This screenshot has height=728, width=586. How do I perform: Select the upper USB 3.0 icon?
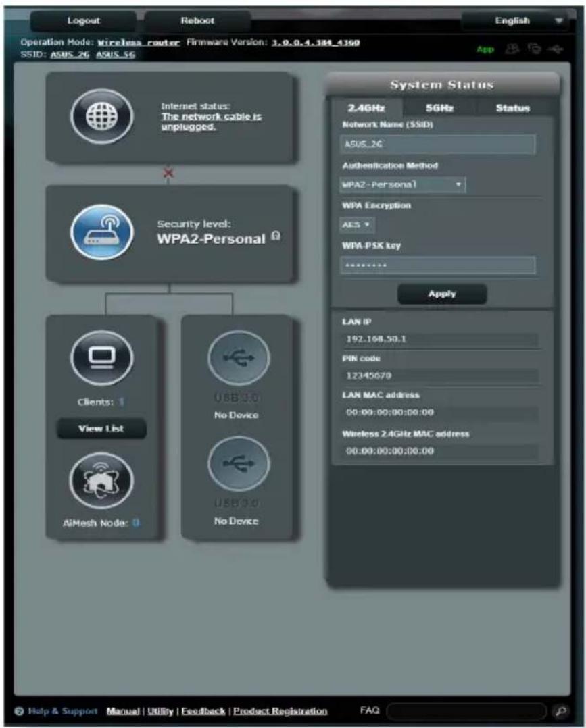pyautogui.click(x=239, y=358)
